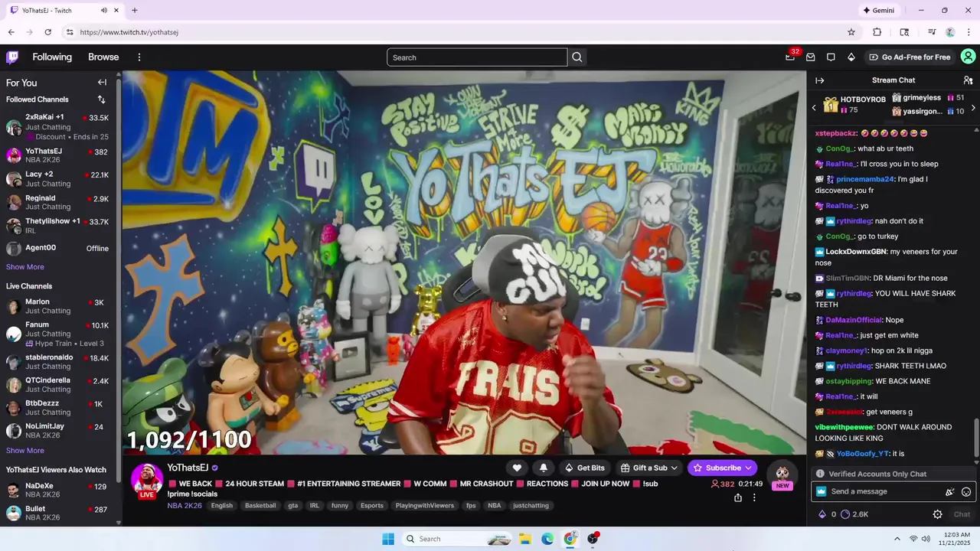Collapse the For You sidebar

102,83
